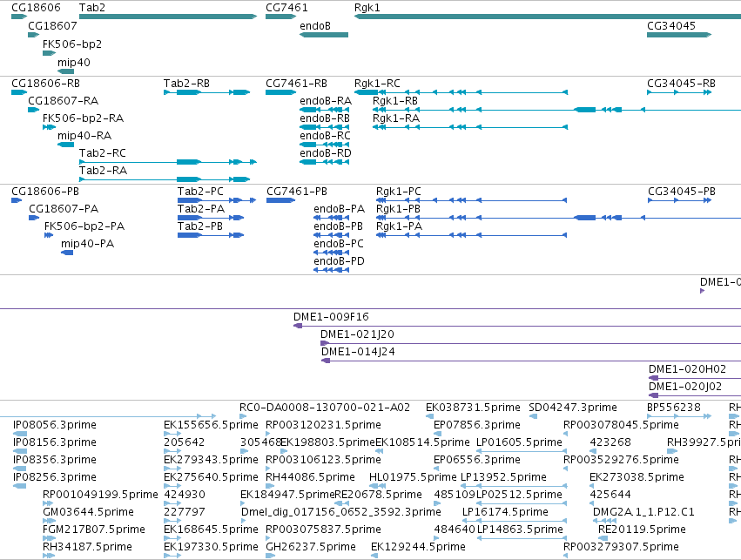Click the endoB-RA transcript label
The image size is (741, 560).
pyautogui.click(x=326, y=101)
